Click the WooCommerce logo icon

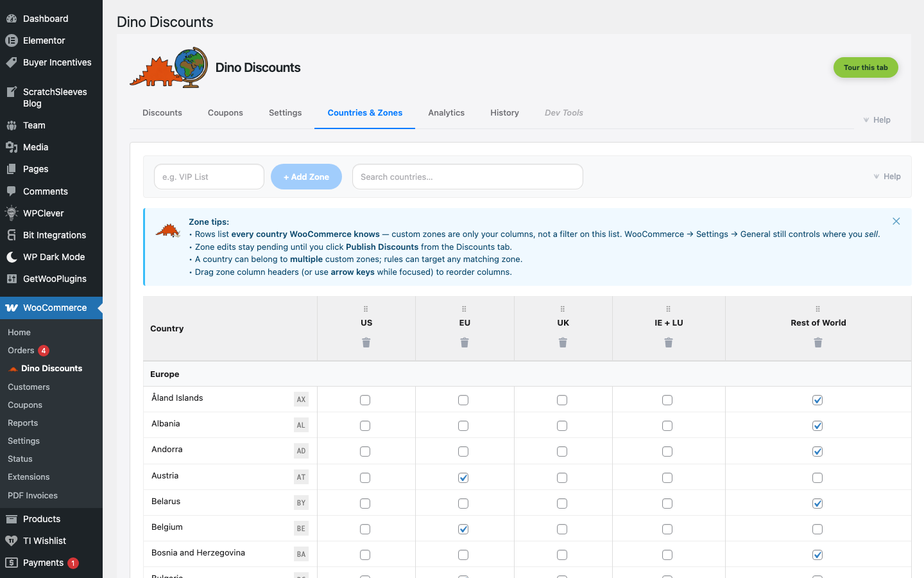[12, 308]
